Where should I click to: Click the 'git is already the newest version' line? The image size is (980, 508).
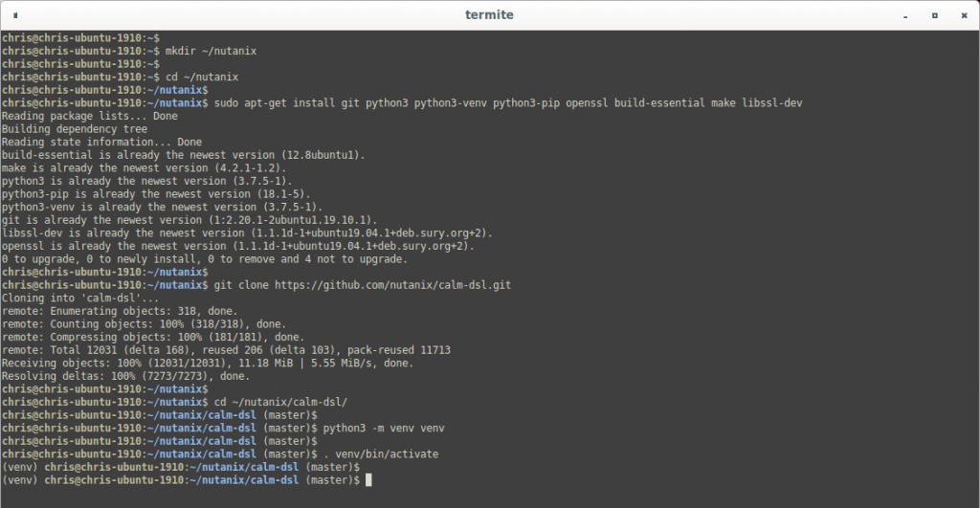click(189, 221)
